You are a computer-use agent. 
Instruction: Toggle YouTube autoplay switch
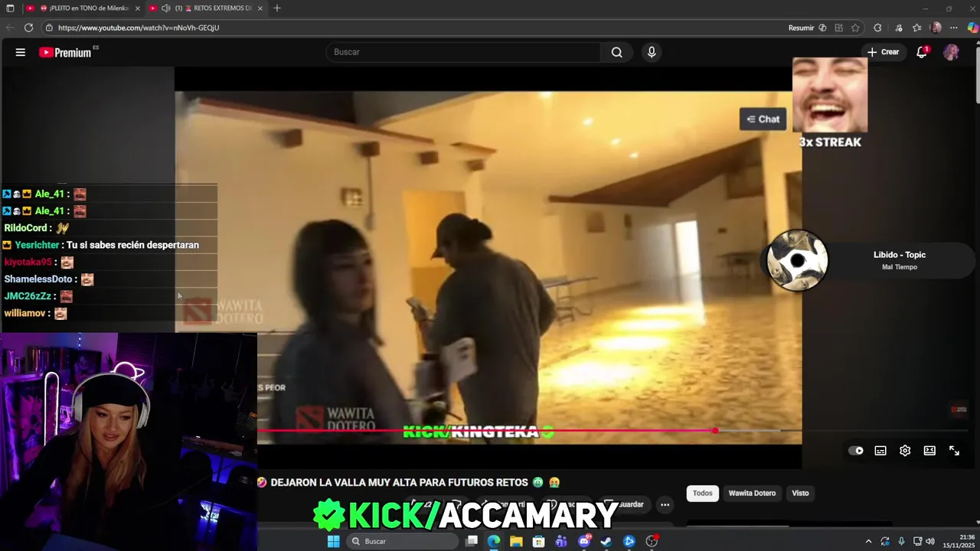(x=856, y=451)
